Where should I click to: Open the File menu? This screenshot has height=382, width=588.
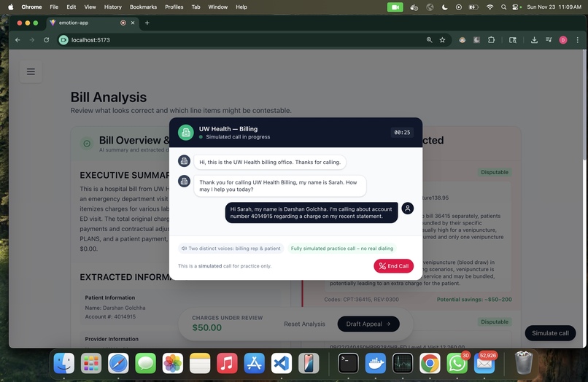pyautogui.click(x=54, y=7)
